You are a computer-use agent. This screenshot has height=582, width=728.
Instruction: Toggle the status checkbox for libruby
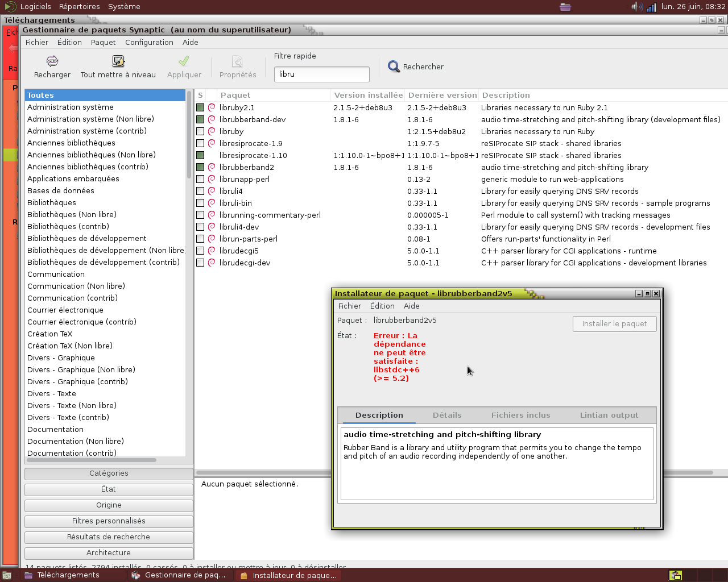pyautogui.click(x=200, y=131)
